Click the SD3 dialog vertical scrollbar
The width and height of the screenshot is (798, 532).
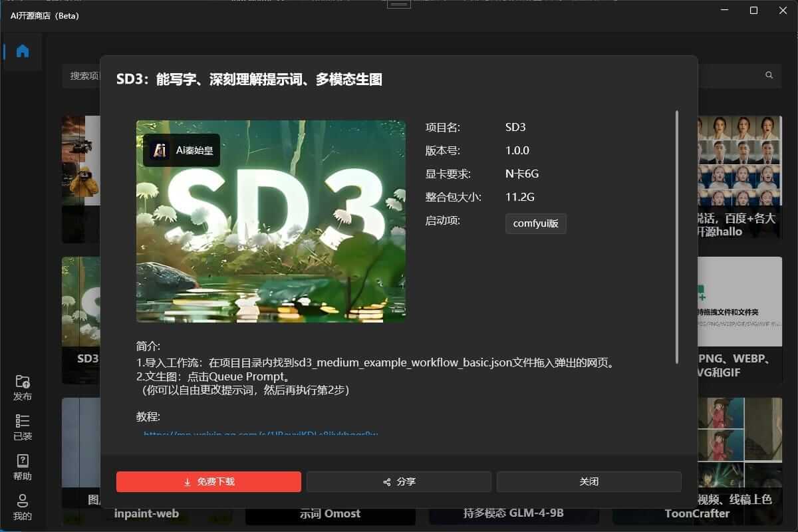(677, 237)
